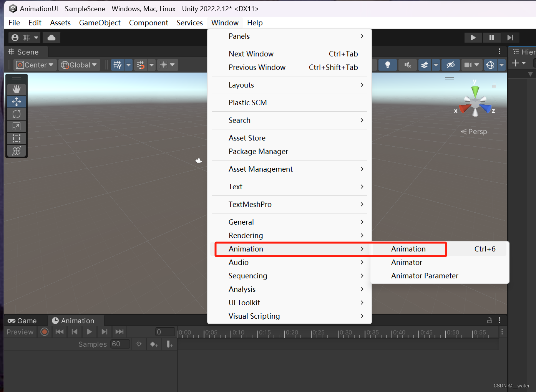Switch to the Scene tab
Viewport: 536px width, 392px height.
pos(24,52)
